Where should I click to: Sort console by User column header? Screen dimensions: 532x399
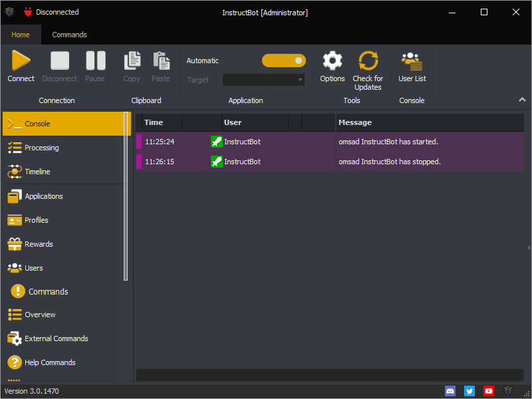[255, 122]
